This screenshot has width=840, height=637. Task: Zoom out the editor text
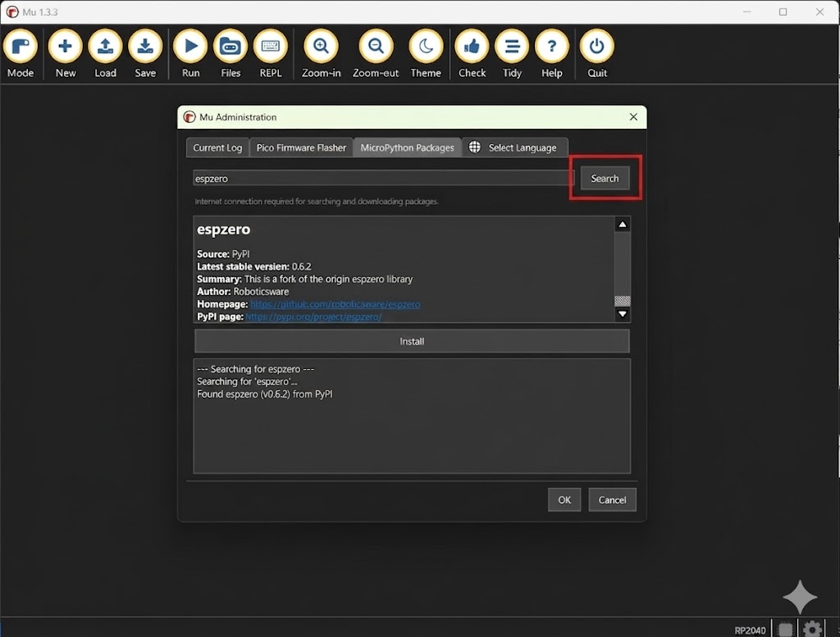[x=376, y=54]
